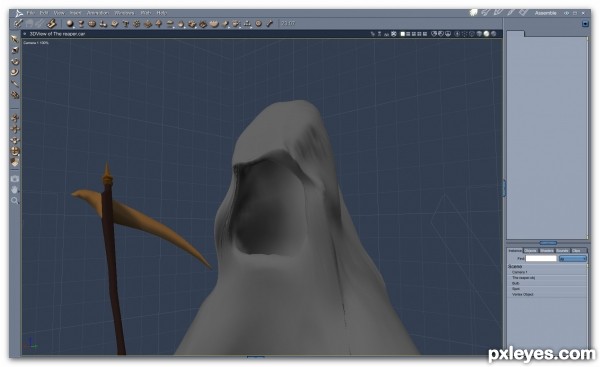
Task: Open the Edit menu
Action: tap(44, 13)
